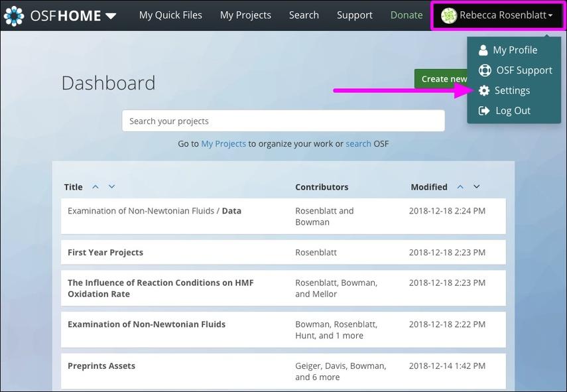
Task: Click the Donate navbar link
Action: (407, 15)
